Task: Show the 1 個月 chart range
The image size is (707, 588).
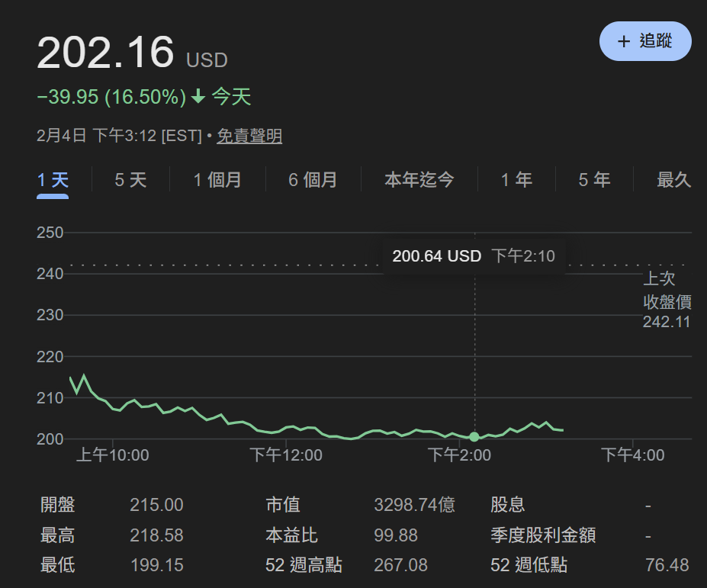Action: click(217, 180)
